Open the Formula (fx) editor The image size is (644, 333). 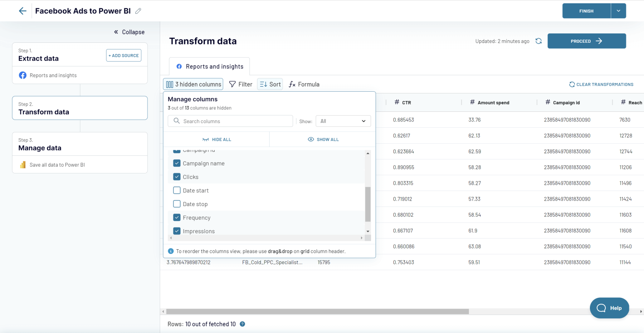[x=304, y=84]
